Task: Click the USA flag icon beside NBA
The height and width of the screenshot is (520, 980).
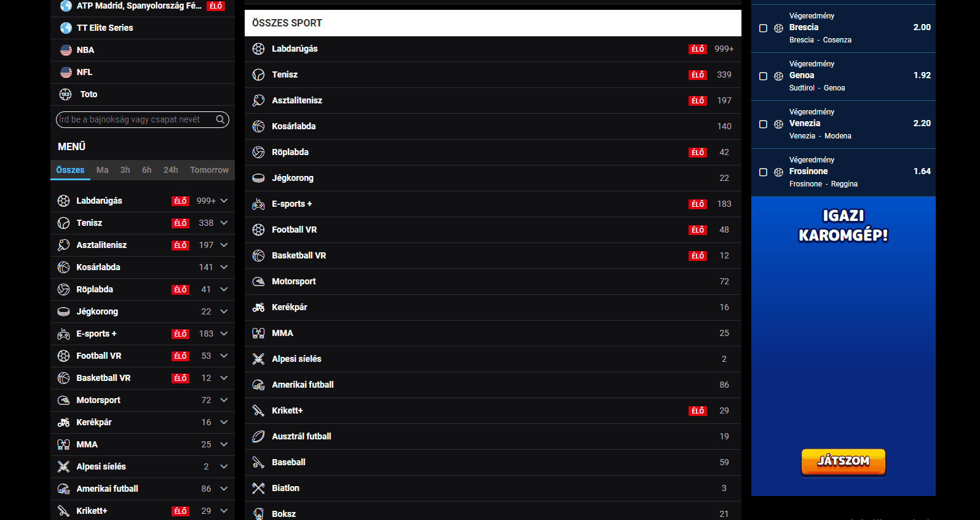Action: coord(66,50)
